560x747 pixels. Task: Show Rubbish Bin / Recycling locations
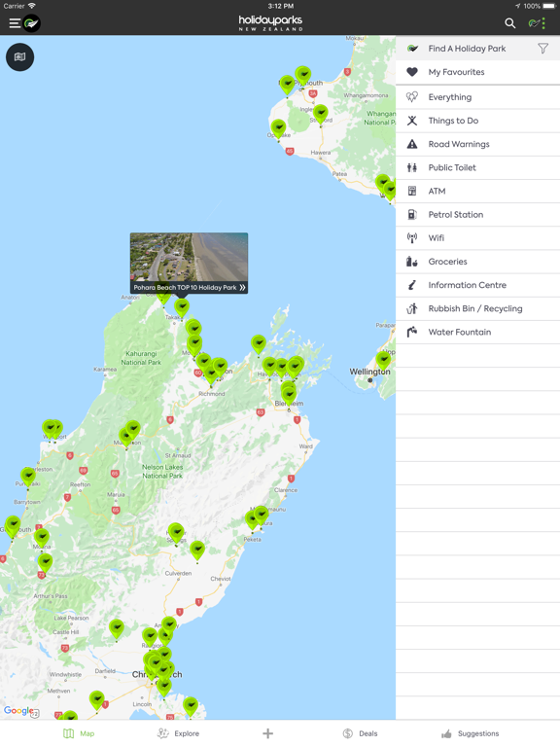coord(477,308)
